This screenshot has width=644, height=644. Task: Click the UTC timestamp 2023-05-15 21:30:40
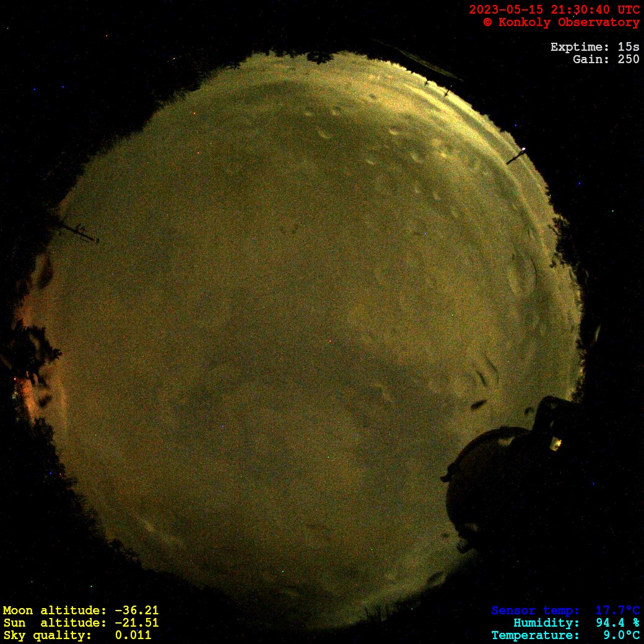(554, 10)
